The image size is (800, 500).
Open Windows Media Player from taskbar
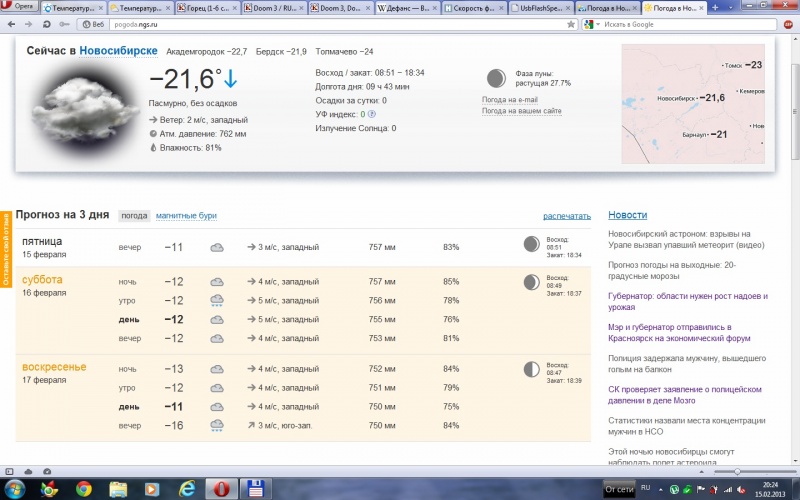tap(152, 489)
